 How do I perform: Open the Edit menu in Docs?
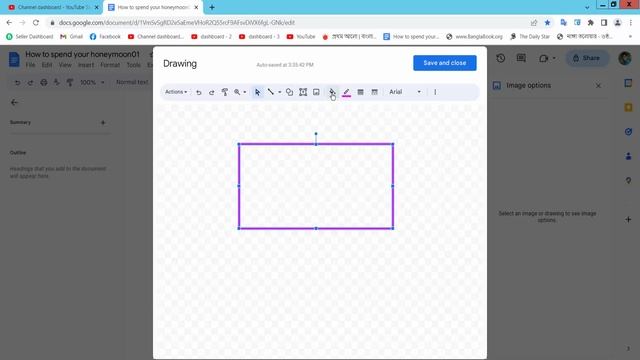47,65
